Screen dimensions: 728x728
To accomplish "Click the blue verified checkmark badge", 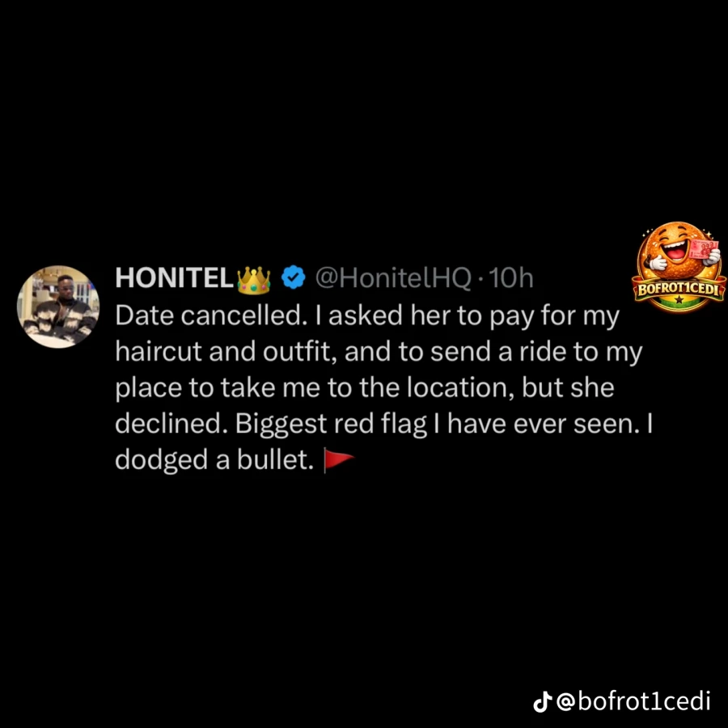I will click(x=294, y=277).
